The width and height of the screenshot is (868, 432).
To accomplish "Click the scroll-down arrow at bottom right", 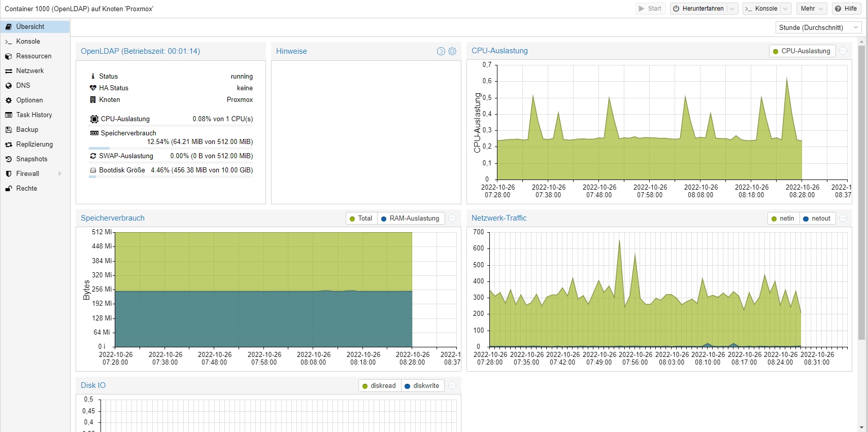I will tap(861, 427).
